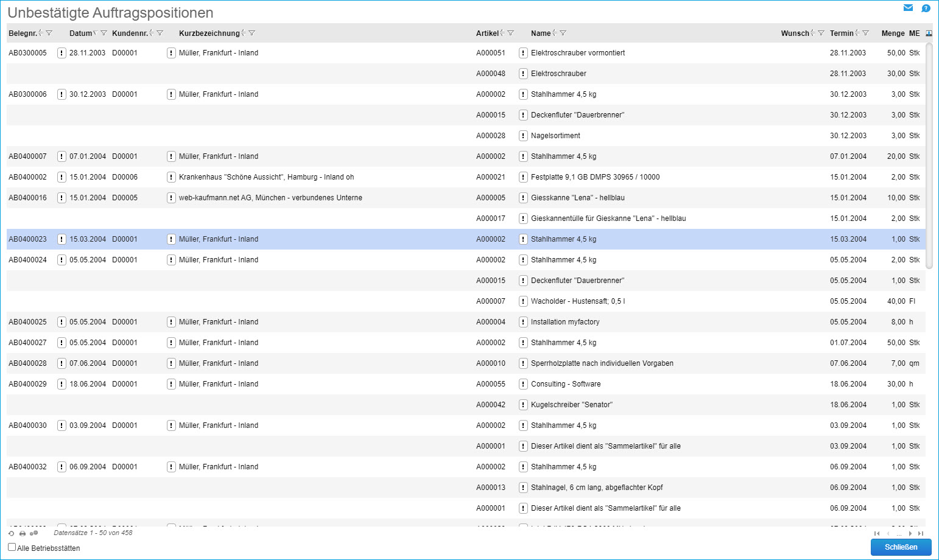Click the printer icon in footer
The width and height of the screenshot is (939, 560).
[x=23, y=533]
